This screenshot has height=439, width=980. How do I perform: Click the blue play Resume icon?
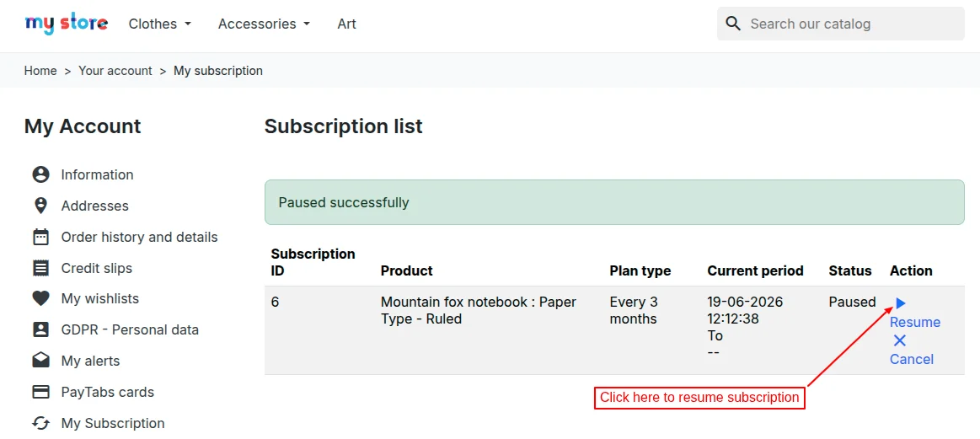[900, 303]
